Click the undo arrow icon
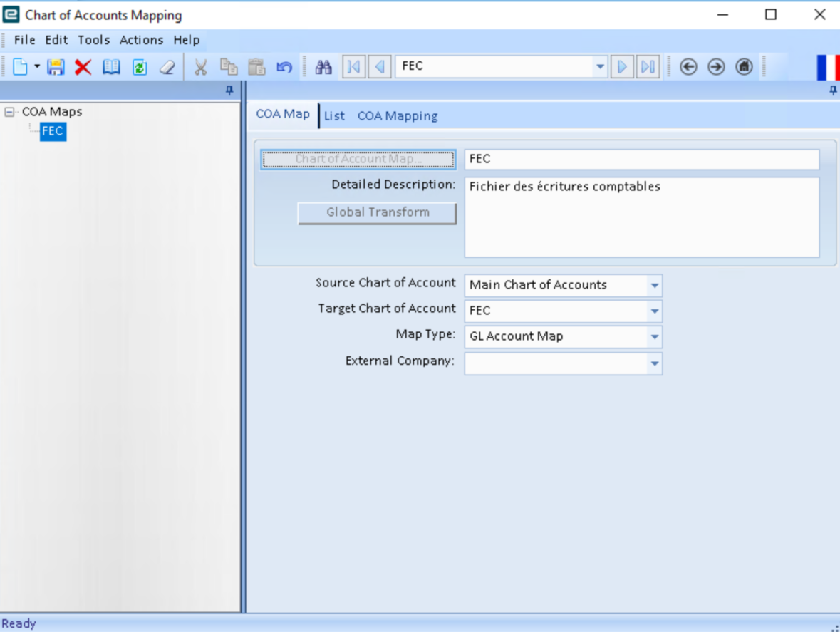840x632 pixels. [284, 67]
